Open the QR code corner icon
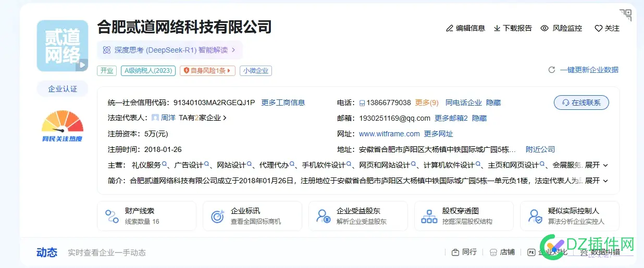The width and height of the screenshot is (644, 268). (x=625, y=15)
